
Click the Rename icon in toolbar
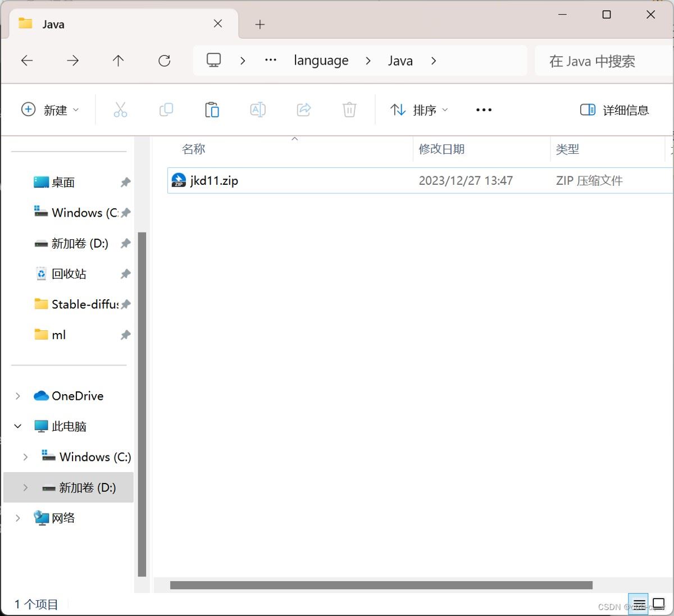[258, 109]
